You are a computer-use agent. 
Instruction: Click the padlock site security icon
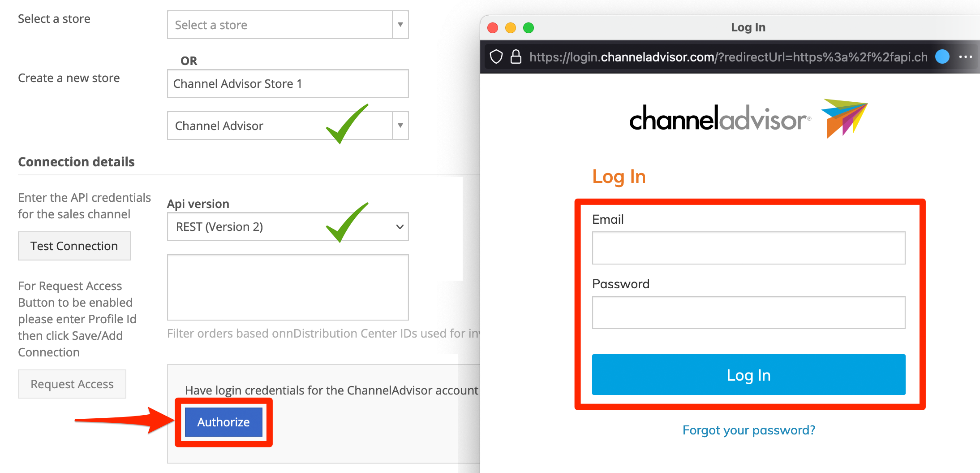pos(516,57)
